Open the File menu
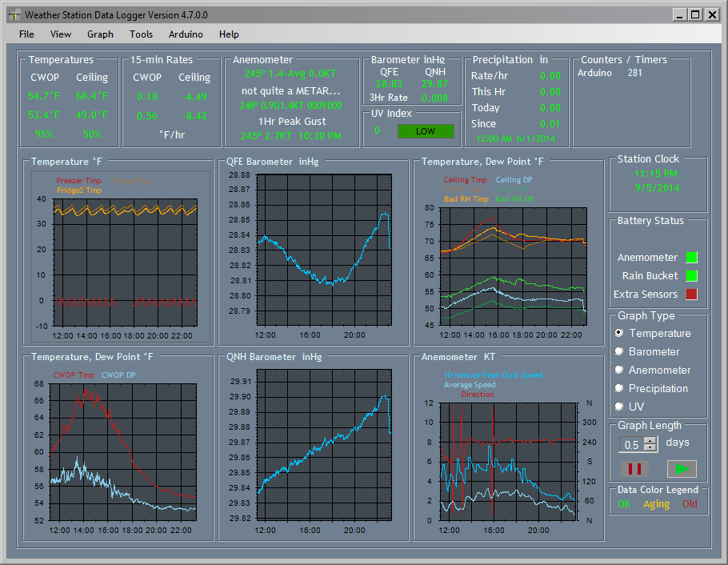 (26, 34)
